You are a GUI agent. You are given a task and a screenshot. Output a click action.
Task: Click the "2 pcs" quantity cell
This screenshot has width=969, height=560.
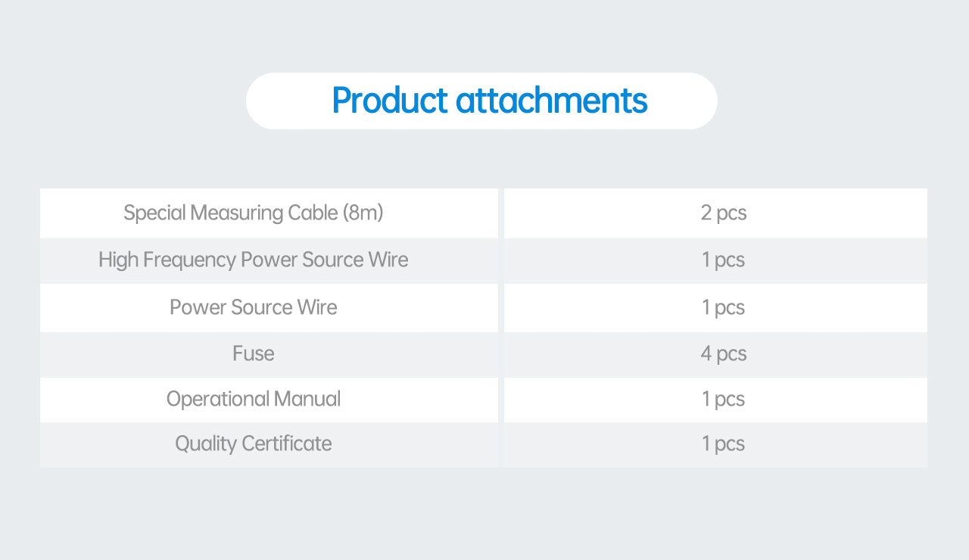pos(723,213)
